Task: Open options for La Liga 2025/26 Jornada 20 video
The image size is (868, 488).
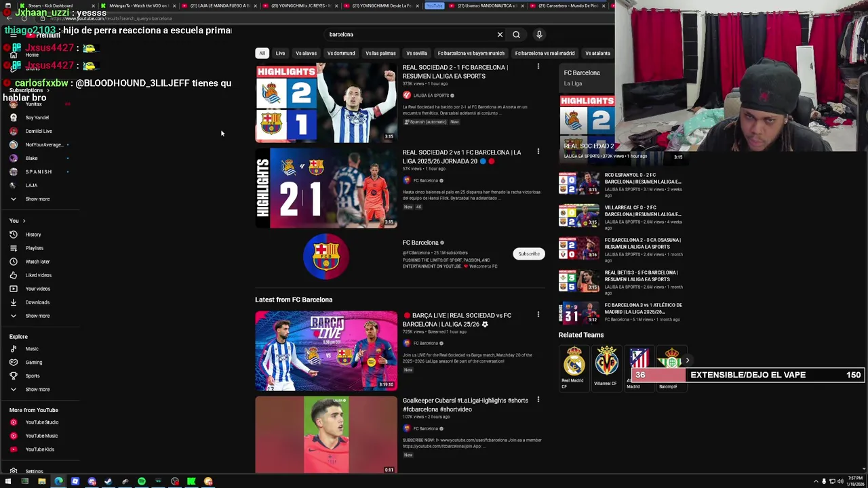Action: (x=538, y=152)
